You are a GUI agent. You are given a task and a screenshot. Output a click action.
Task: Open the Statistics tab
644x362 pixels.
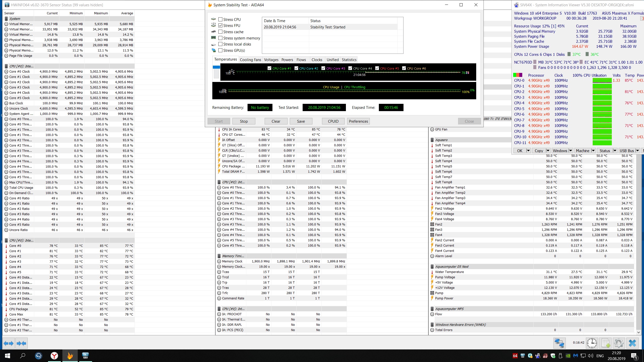[x=349, y=60]
